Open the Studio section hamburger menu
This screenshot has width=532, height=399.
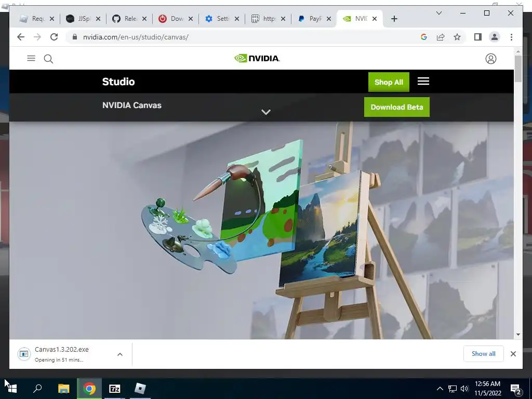click(423, 81)
